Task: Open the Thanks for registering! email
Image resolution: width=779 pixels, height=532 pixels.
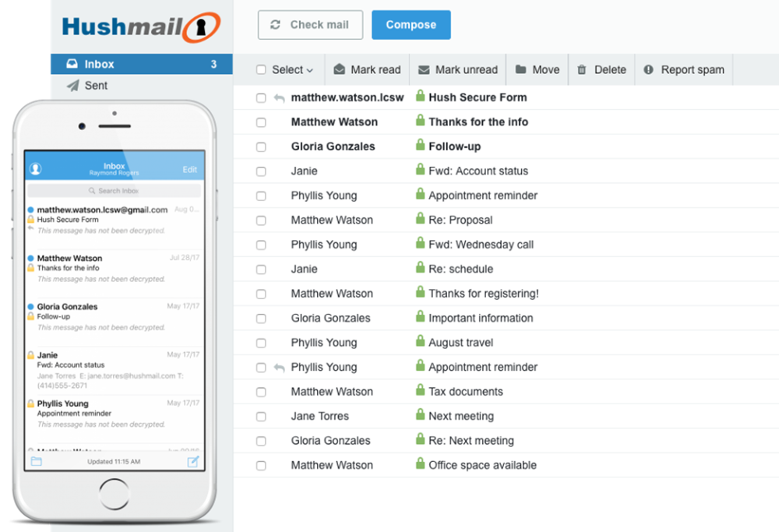Action: pyautogui.click(x=506, y=294)
